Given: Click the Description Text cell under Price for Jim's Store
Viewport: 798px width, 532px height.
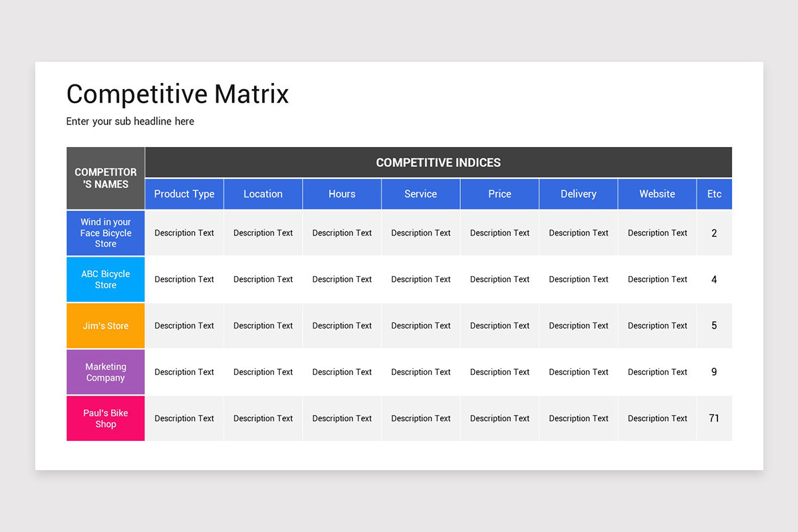Looking at the screenshot, I should pyautogui.click(x=499, y=326).
